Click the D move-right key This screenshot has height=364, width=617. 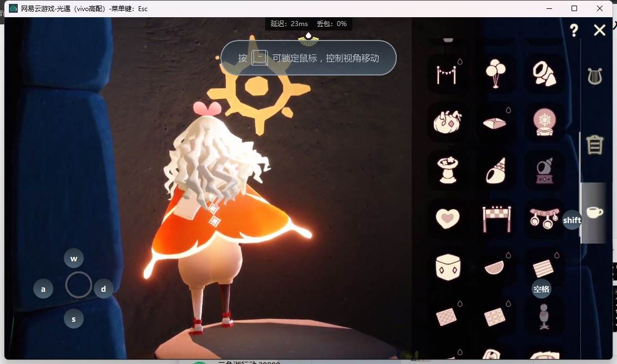(x=104, y=289)
